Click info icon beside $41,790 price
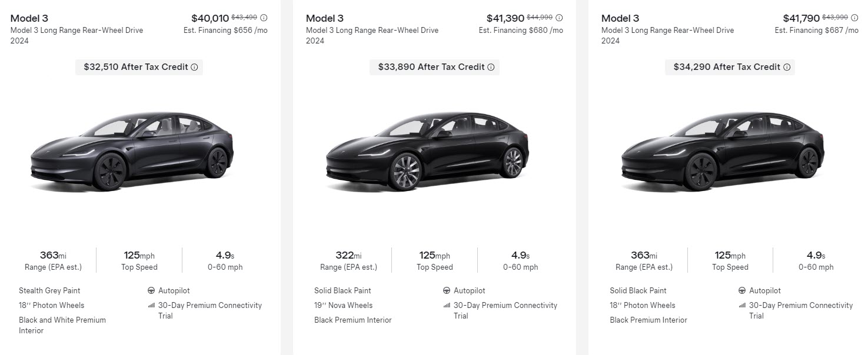868x355 pixels. click(x=854, y=18)
